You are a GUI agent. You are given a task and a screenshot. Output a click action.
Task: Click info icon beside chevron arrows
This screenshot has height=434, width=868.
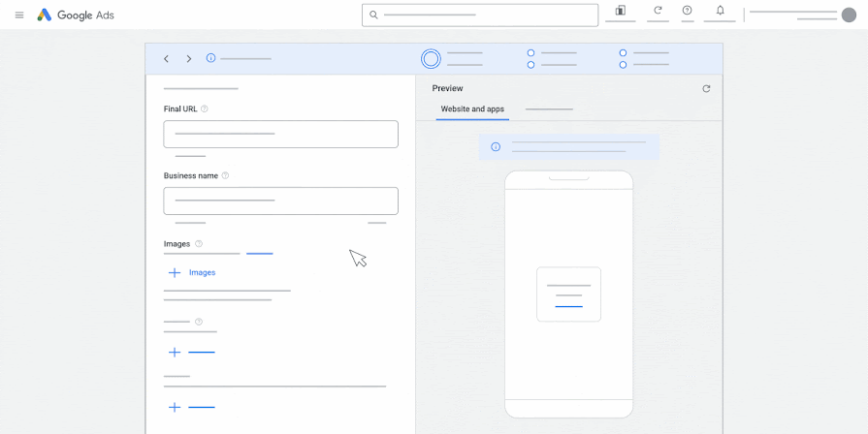coord(210,58)
